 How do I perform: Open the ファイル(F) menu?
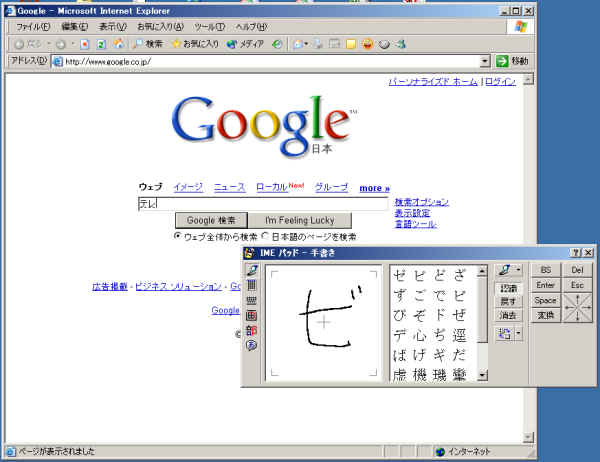33,27
